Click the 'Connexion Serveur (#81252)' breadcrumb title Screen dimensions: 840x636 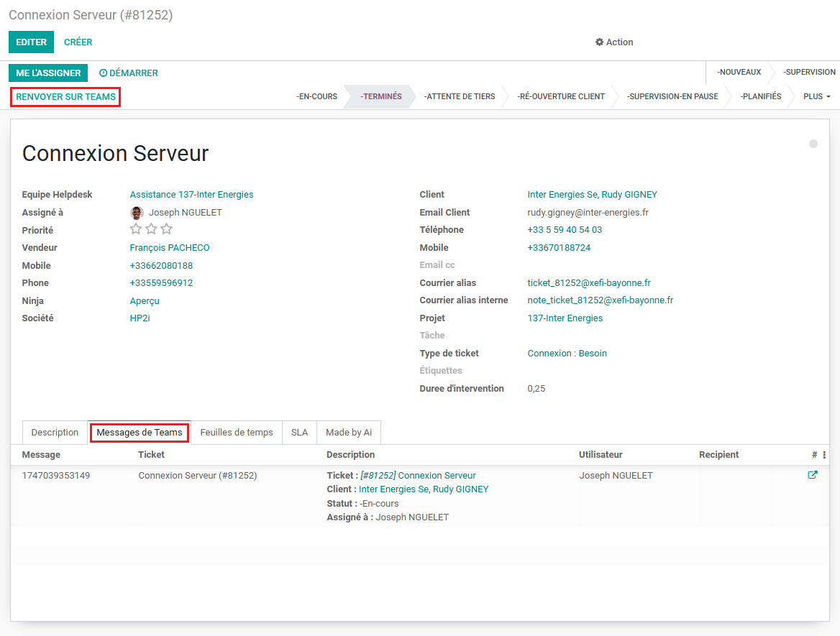(x=91, y=15)
